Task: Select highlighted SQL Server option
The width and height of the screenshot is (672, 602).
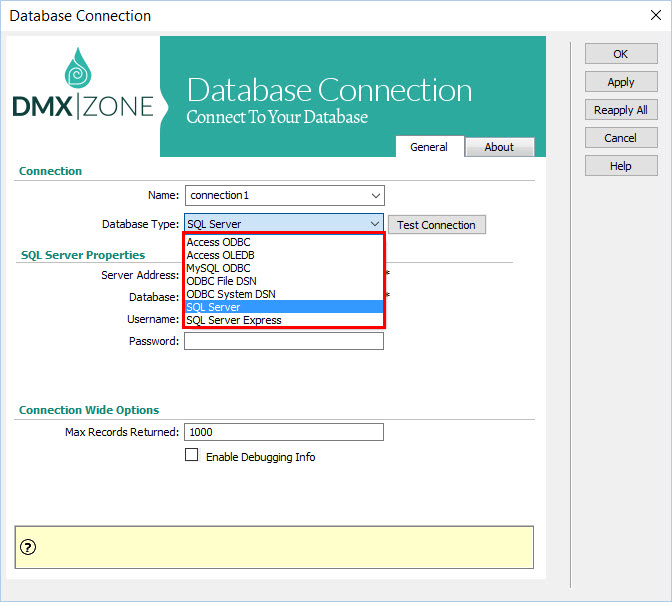Action: click(284, 307)
